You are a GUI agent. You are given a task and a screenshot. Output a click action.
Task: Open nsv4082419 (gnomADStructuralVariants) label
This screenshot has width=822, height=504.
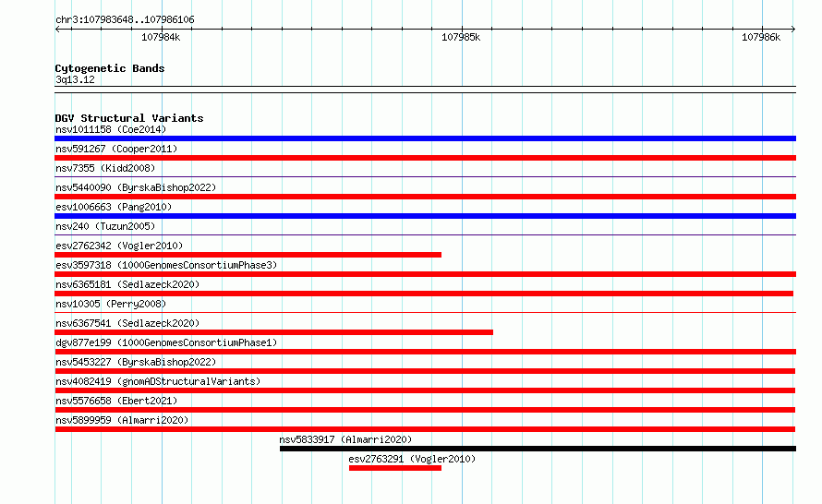tap(158, 381)
